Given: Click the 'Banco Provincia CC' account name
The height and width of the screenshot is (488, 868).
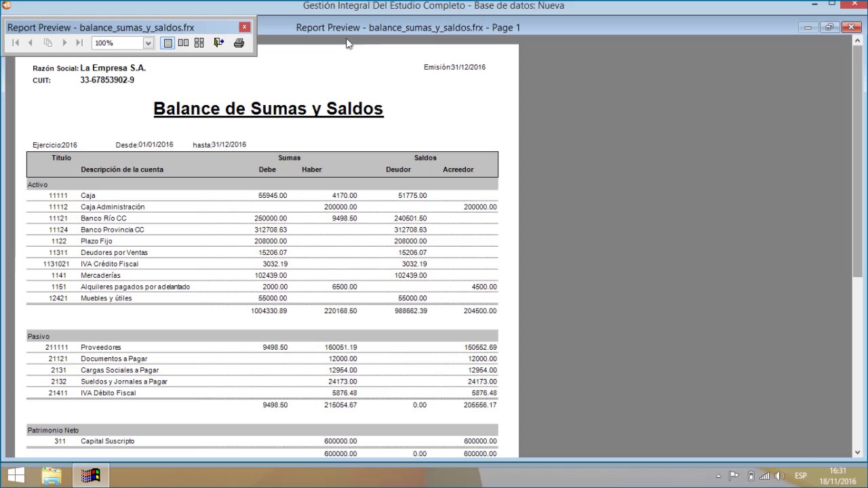Looking at the screenshot, I should 112,230.
